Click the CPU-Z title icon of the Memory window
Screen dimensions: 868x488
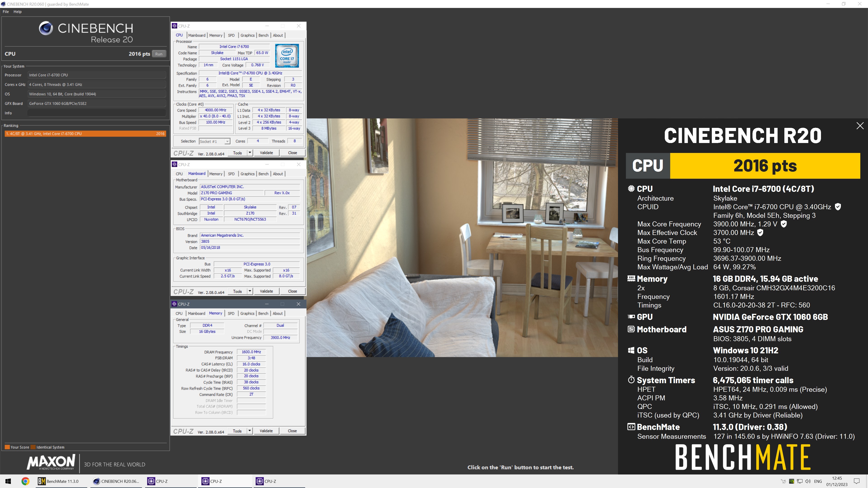174,304
